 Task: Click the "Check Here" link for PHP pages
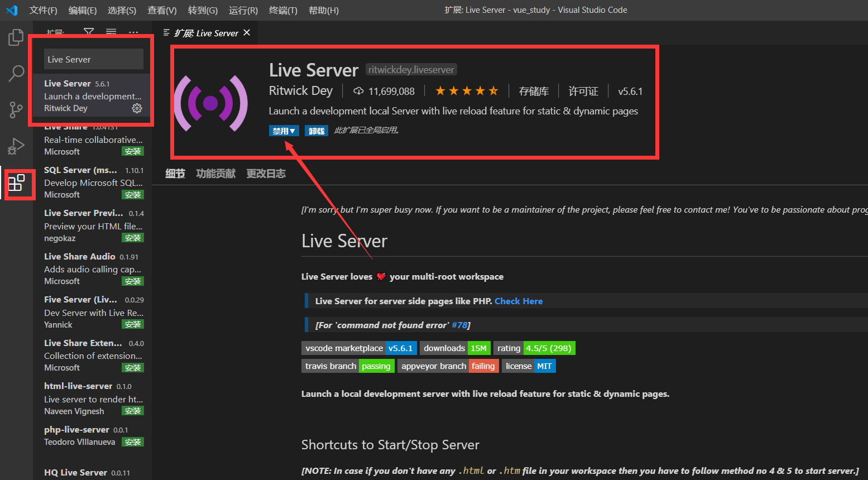519,301
